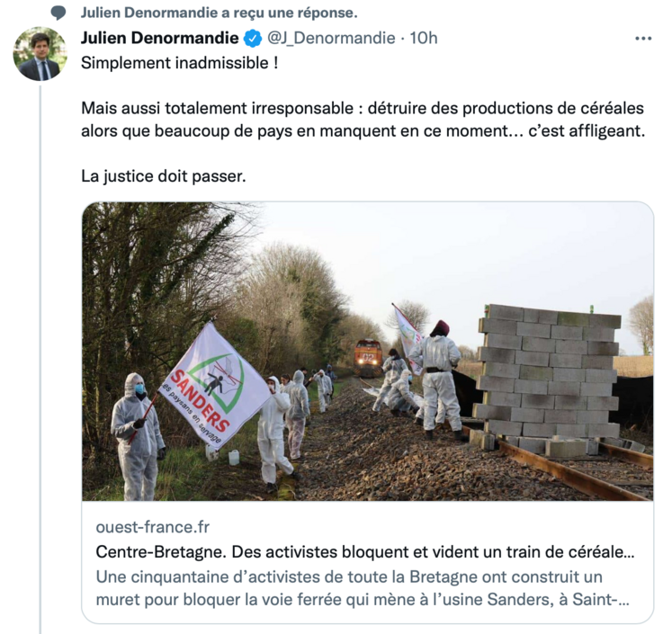
Task: Open the three-dot more options menu
Action: [x=643, y=39]
